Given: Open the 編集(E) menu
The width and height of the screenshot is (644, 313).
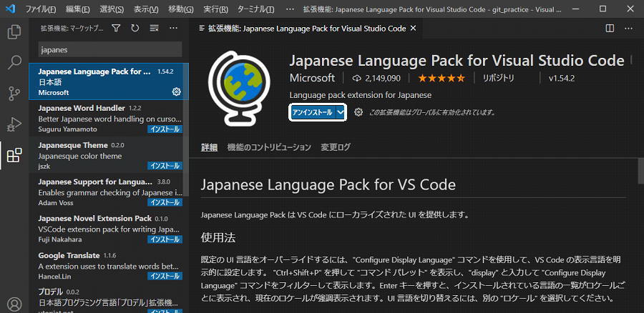Looking at the screenshot, I should click(x=77, y=9).
